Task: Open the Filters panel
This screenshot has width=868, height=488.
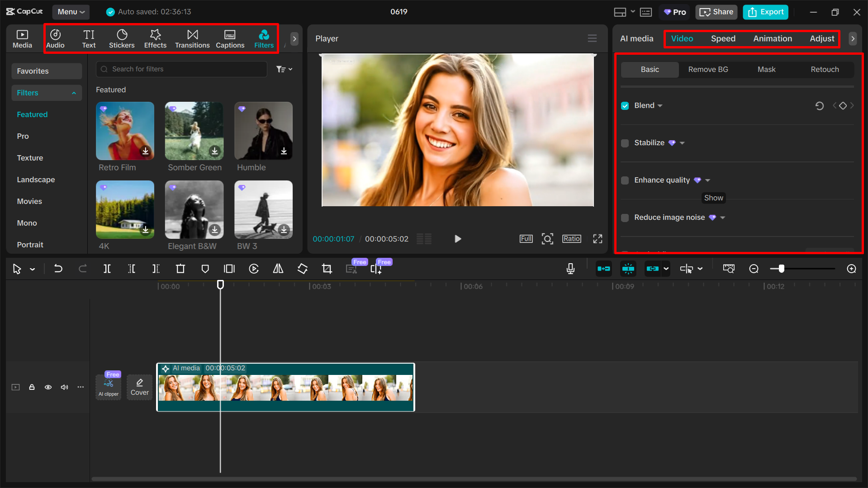Action: (x=264, y=38)
